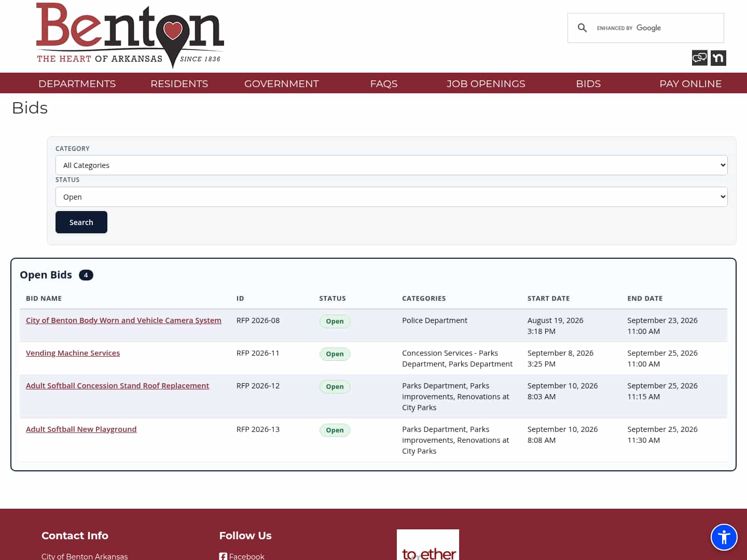Open the Job Openings menu item
The width and height of the screenshot is (747, 560).
coord(486,83)
